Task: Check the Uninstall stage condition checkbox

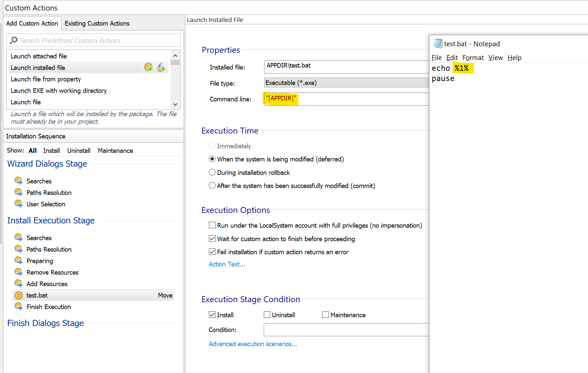Action: click(267, 315)
